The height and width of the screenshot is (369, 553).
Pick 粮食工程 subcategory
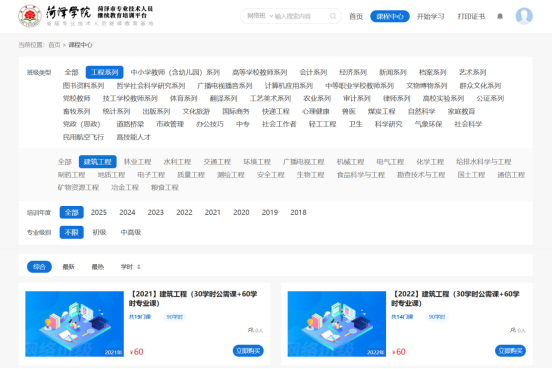point(165,188)
